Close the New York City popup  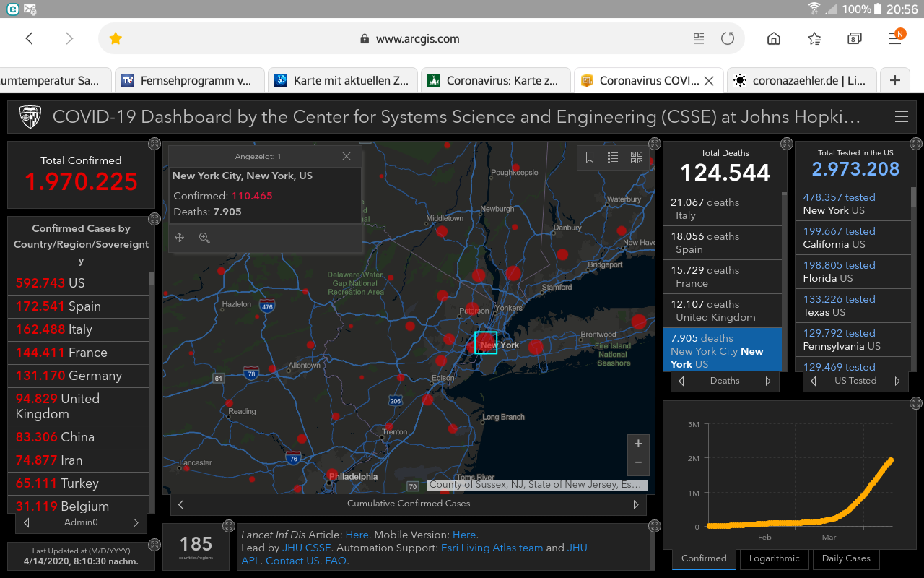(346, 156)
